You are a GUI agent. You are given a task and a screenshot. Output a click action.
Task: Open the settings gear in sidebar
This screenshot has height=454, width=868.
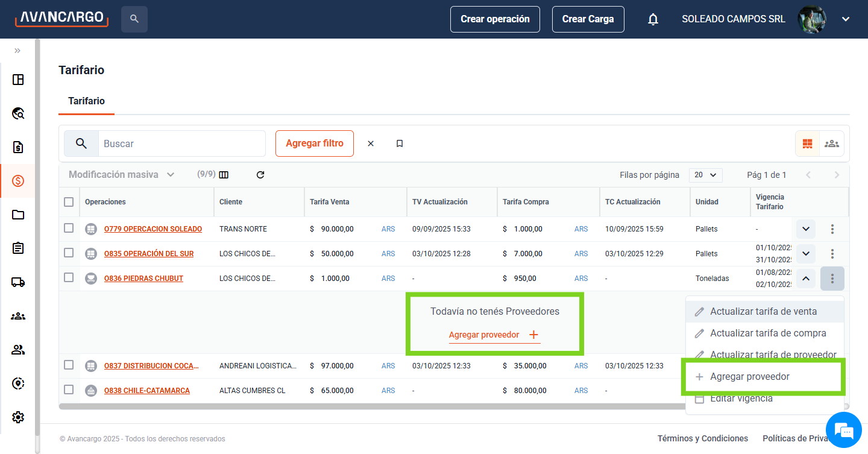click(x=18, y=417)
